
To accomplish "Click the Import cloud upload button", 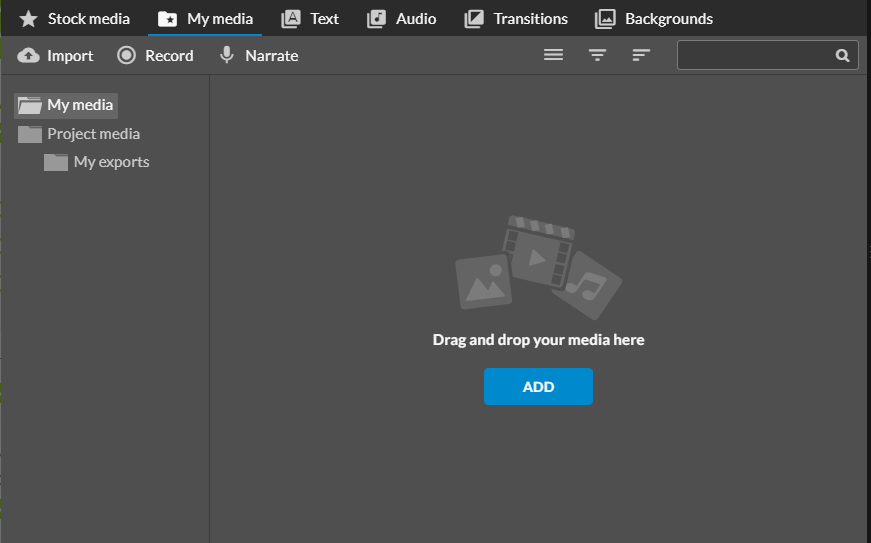I will tap(56, 56).
